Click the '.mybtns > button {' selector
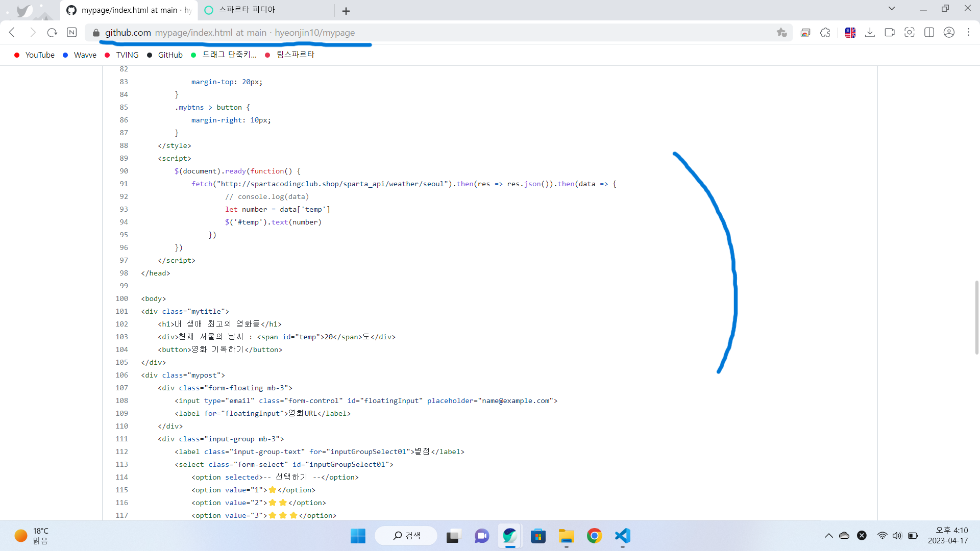The image size is (980, 551). [212, 107]
